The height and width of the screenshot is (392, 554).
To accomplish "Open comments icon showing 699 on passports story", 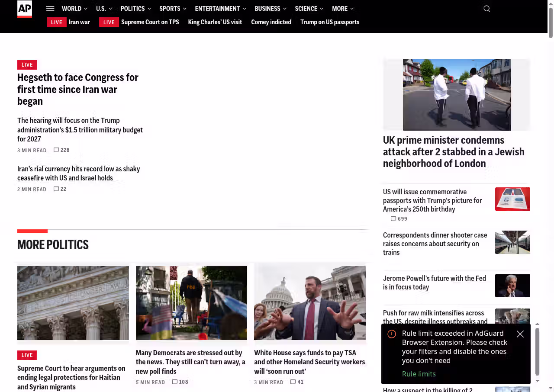I will (x=393, y=219).
